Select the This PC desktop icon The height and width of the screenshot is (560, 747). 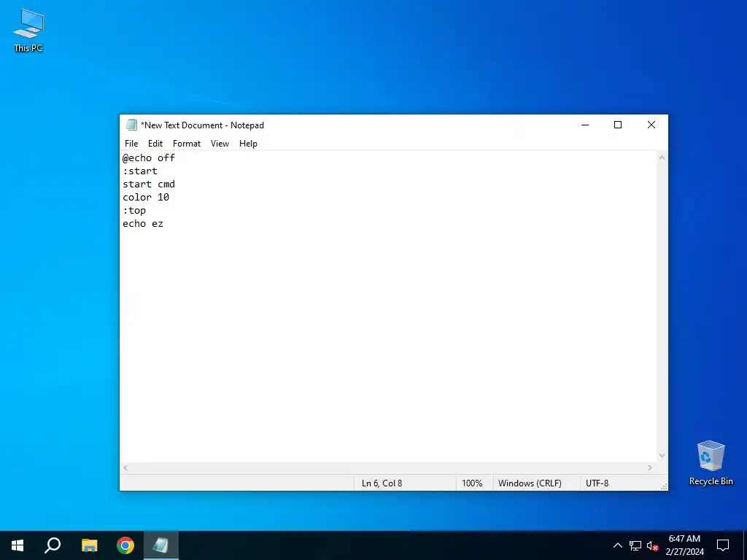28,31
